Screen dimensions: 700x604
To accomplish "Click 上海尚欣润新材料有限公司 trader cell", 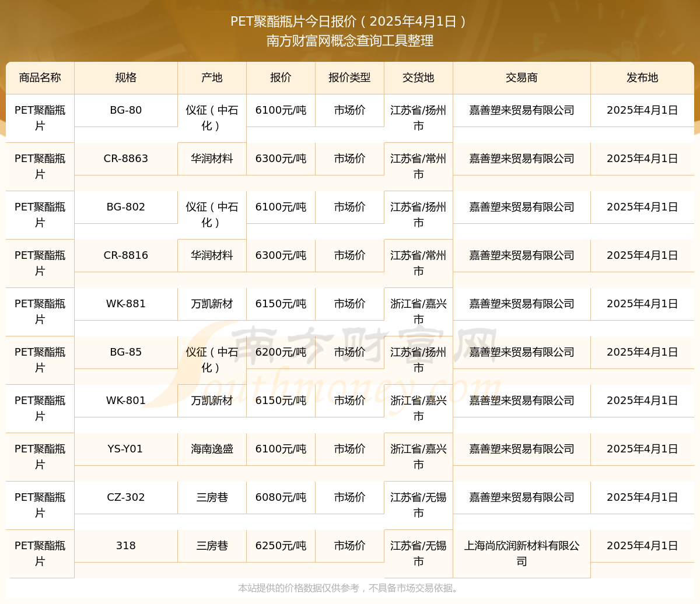I will (521, 554).
